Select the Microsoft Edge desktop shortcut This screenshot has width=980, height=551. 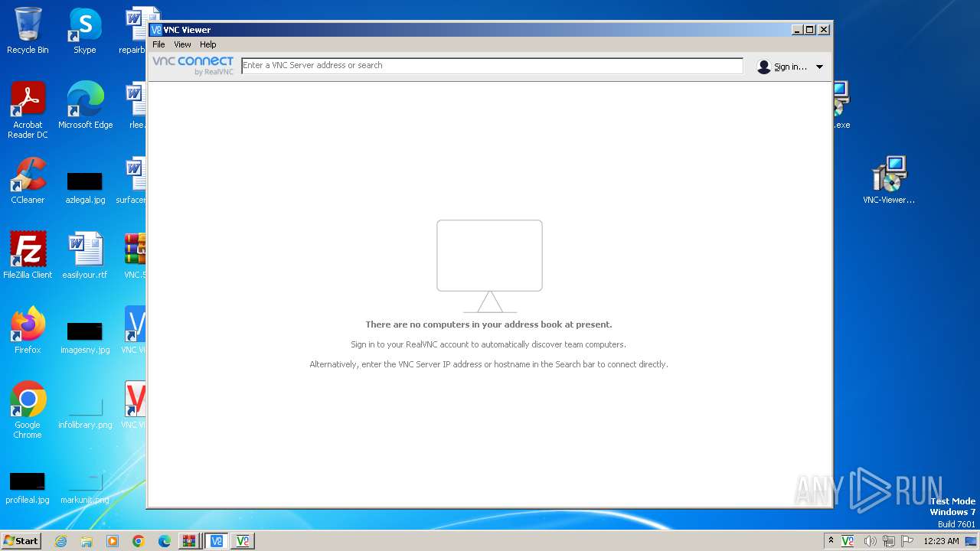pos(85,106)
